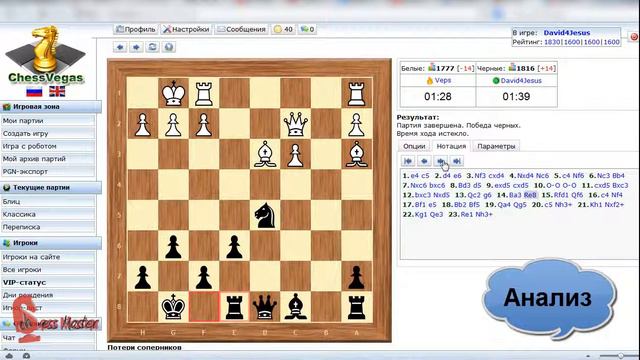The image size is (640, 360).
Task: Jump to first move in notation
Action: coord(408,161)
